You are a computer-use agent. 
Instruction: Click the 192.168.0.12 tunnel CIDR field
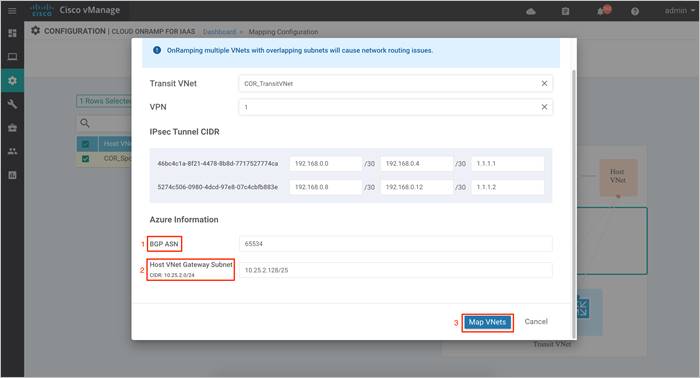click(417, 187)
